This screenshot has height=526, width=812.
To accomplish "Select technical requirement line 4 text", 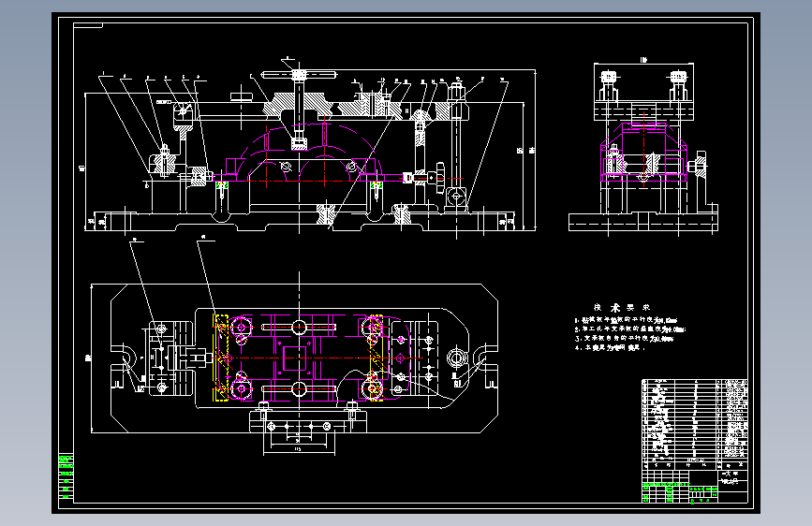I will 610,348.
